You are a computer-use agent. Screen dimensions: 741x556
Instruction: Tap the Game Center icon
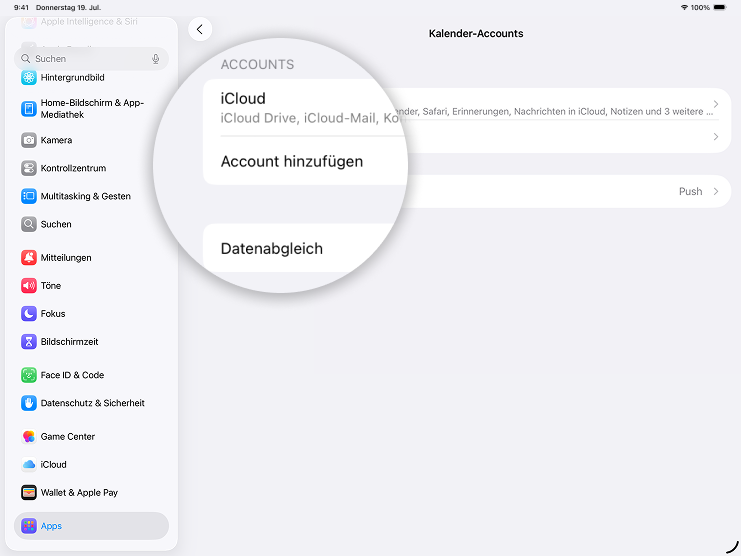tap(29, 437)
